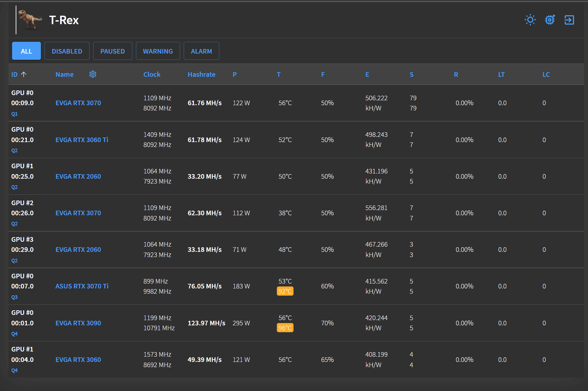Switch to the DISABLED filter tab
The height and width of the screenshot is (391, 588).
point(67,51)
